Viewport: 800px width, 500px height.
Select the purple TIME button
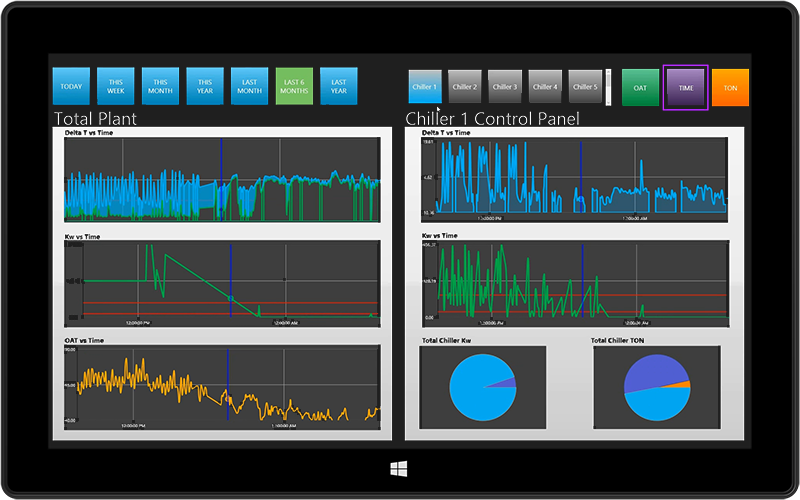686,87
